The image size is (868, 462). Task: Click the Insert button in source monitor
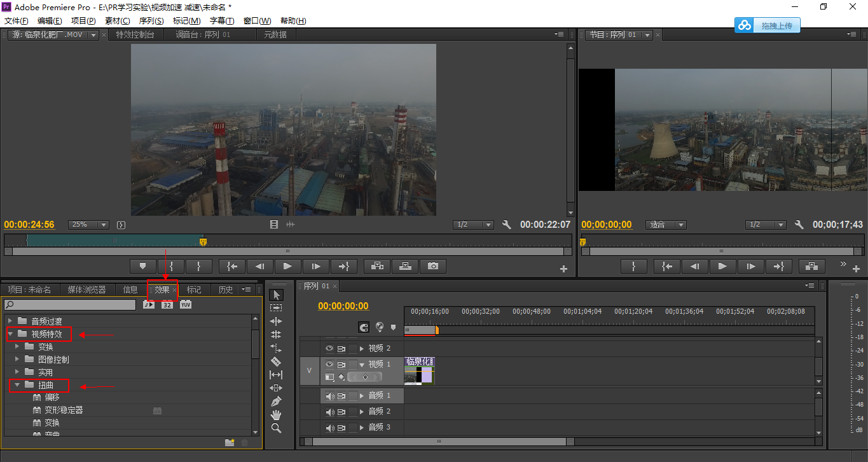pos(377,266)
